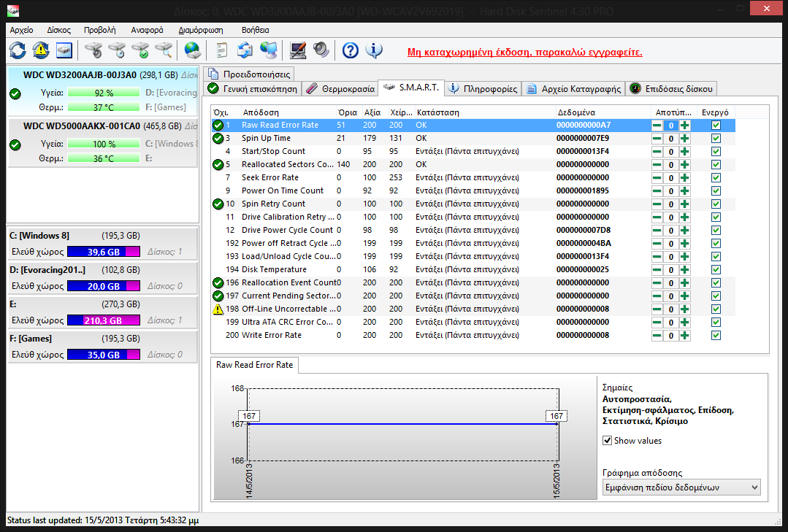Open the text report notepad icon
This screenshot has height=532, width=788.
(x=221, y=50)
